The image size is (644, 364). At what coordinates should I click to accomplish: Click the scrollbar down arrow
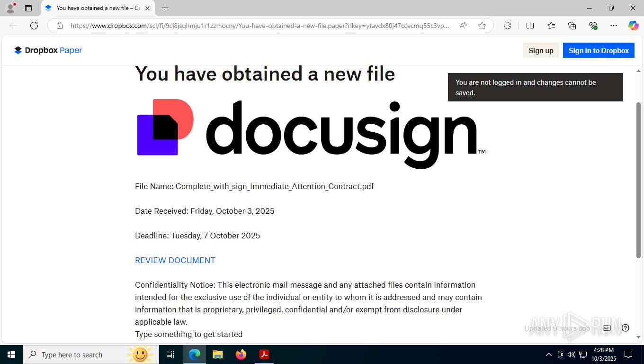pyautogui.click(x=638, y=337)
